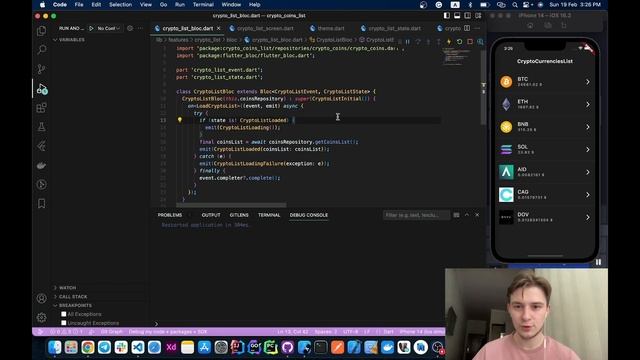
Task: Pause the debug session
Action: click(x=407, y=42)
